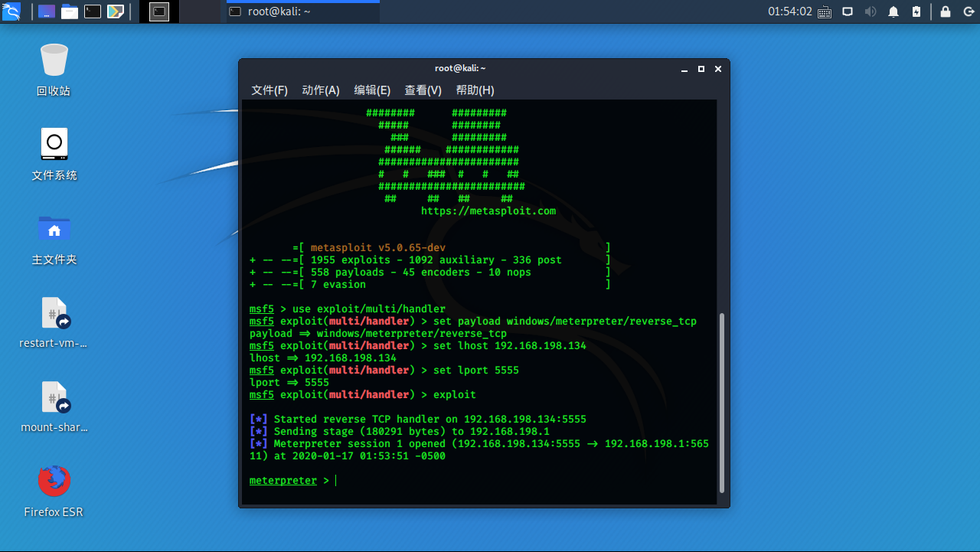Select the restart-vm script desktop icon
Viewport: 980px width, 552px height.
54,322
